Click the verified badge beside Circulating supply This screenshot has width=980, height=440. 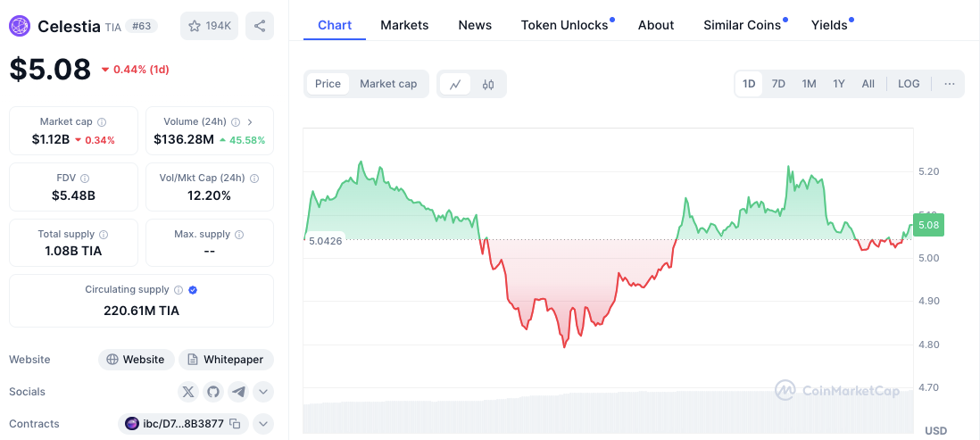[x=193, y=290]
